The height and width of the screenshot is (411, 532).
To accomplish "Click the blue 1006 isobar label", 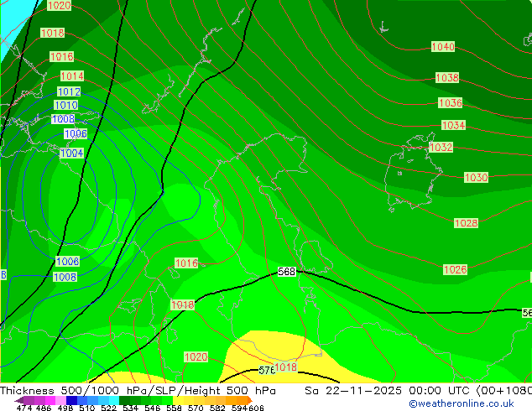I will [76, 133].
